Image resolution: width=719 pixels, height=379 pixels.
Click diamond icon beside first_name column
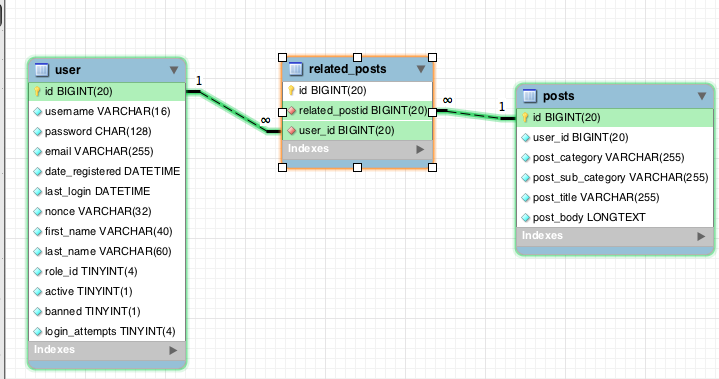coord(38,231)
